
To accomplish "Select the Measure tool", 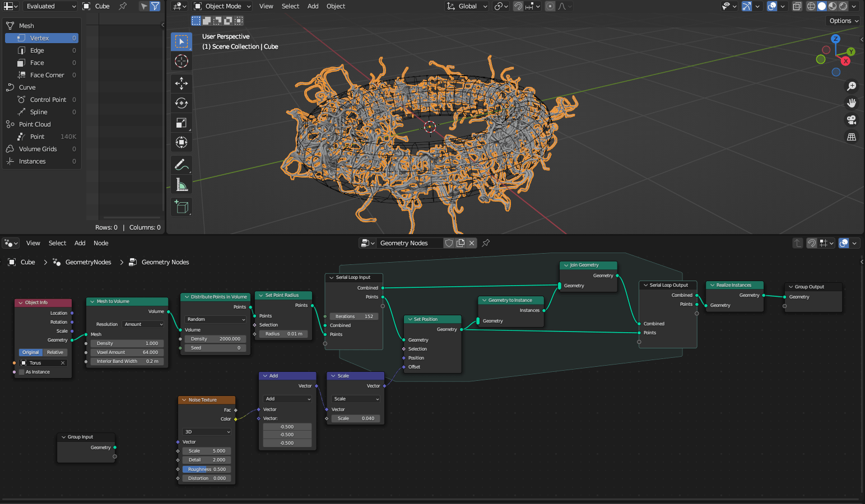I will point(182,184).
